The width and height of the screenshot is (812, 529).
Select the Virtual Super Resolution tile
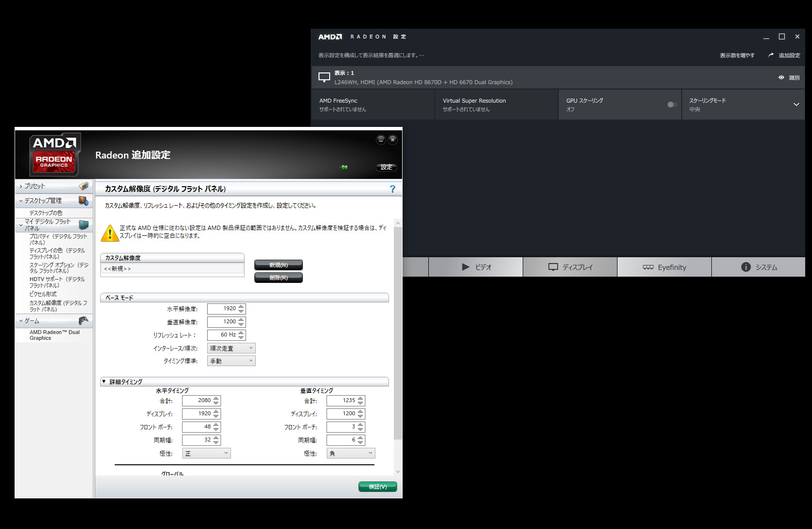click(x=496, y=105)
